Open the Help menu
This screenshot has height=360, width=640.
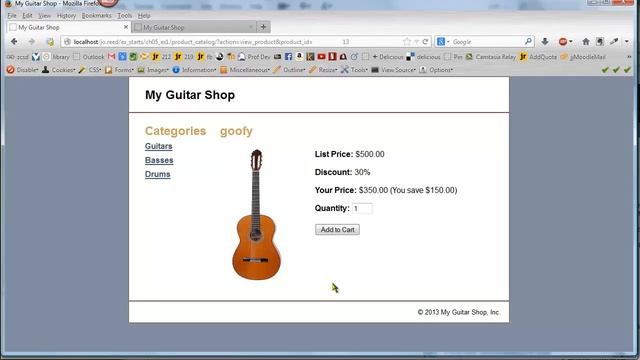point(144,16)
